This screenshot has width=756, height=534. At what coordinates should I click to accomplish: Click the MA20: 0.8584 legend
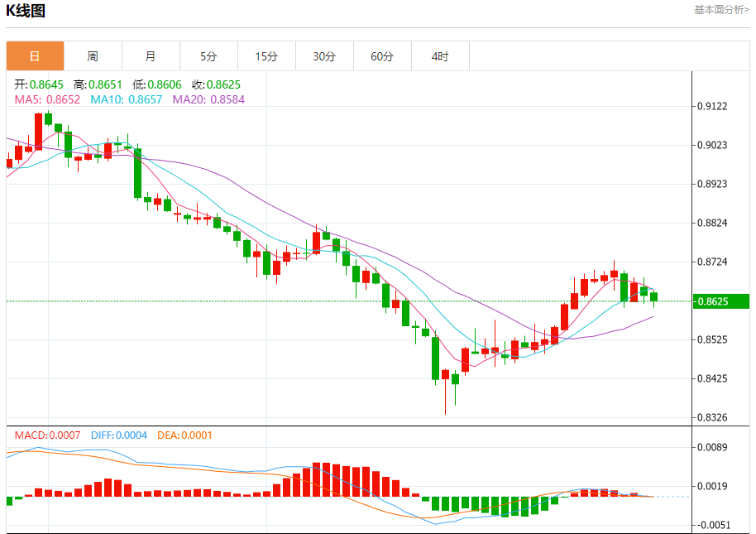[x=208, y=99]
